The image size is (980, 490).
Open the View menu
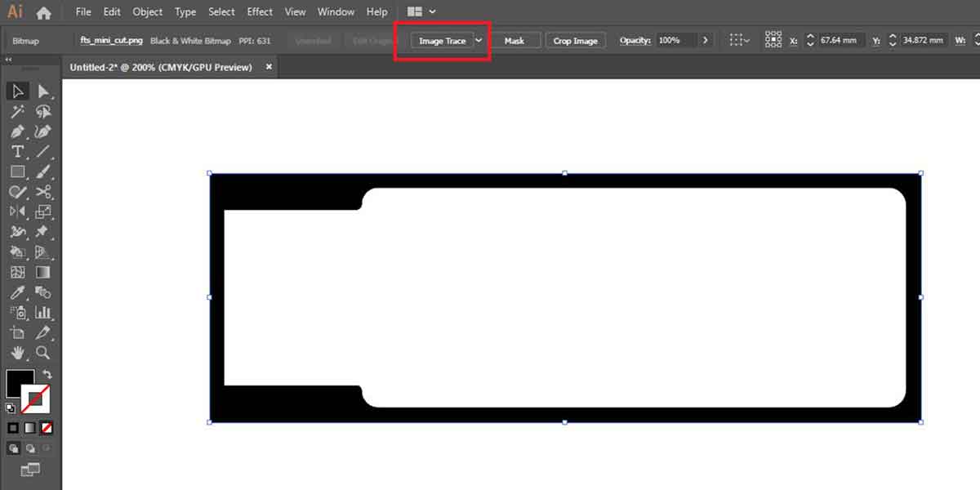click(x=295, y=11)
